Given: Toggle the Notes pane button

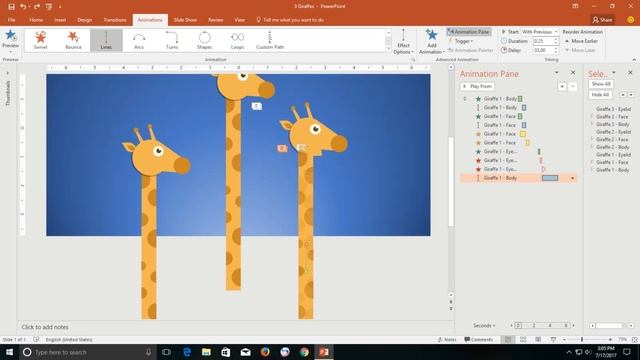Looking at the screenshot, I should [x=447, y=340].
